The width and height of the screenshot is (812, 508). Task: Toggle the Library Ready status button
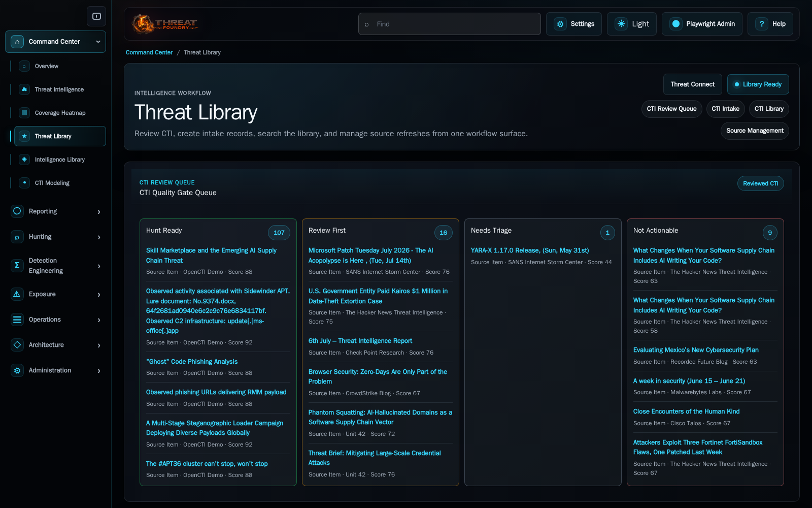point(758,84)
